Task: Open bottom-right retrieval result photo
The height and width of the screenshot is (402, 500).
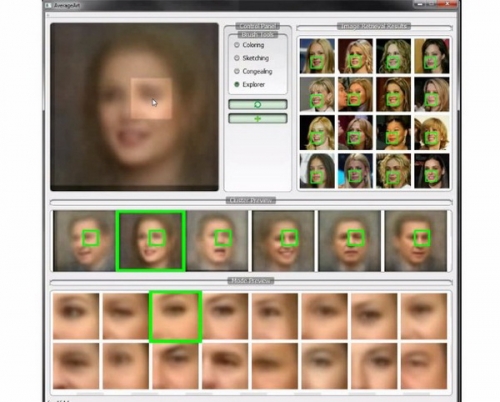Action: (x=432, y=171)
